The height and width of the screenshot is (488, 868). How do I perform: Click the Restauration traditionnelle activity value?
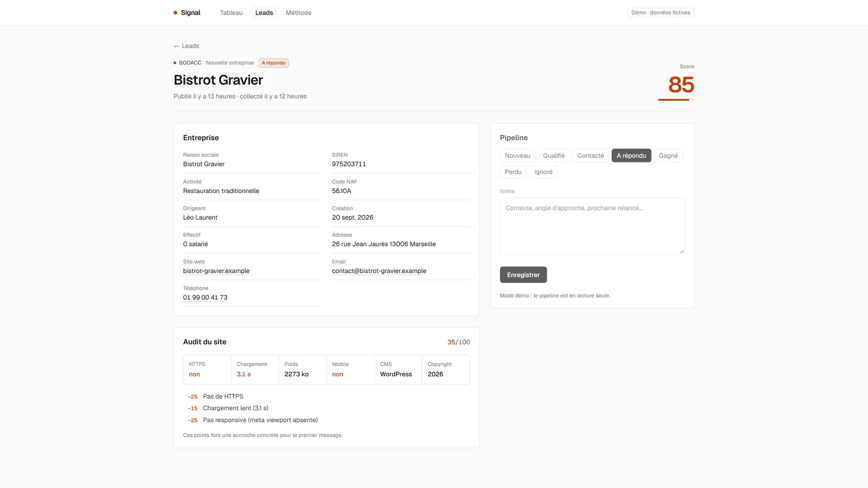[221, 191]
